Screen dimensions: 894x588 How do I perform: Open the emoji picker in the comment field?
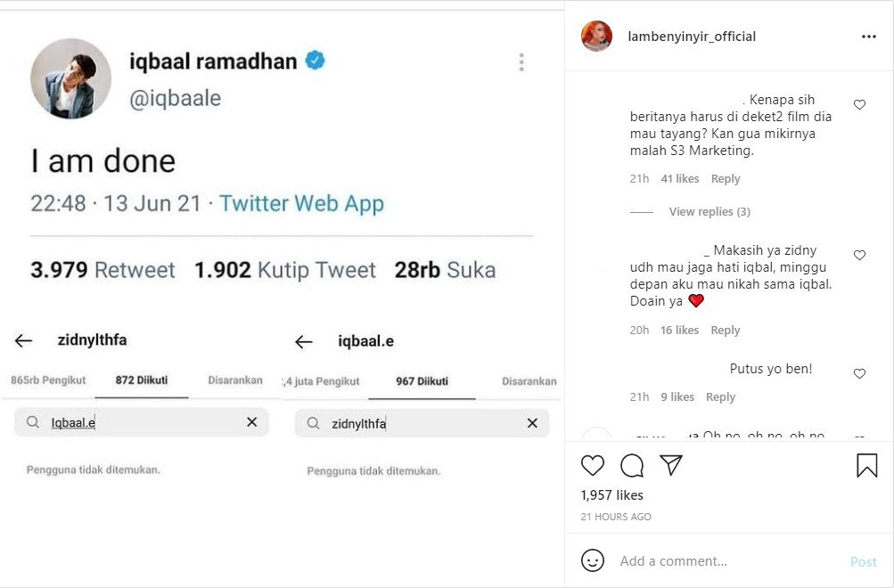(x=593, y=560)
